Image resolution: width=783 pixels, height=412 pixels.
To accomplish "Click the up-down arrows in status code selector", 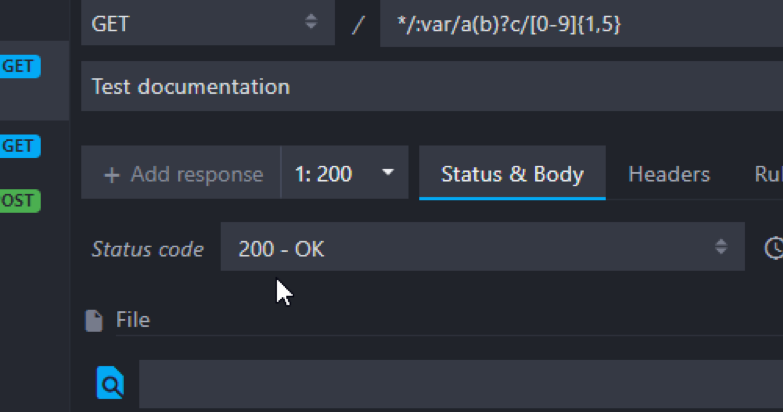I will (x=721, y=246).
